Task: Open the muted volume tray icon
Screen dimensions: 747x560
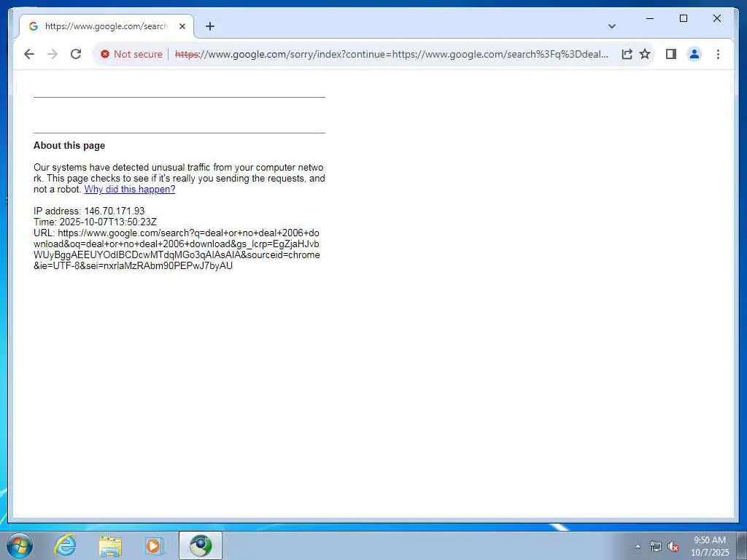Action: [x=673, y=547]
